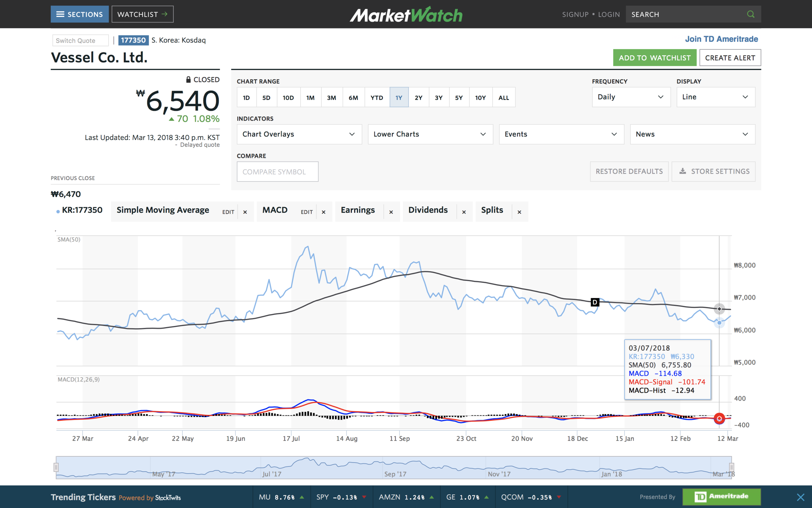The height and width of the screenshot is (508, 812).
Task: Click the MU trending ticker
Action: (282, 497)
